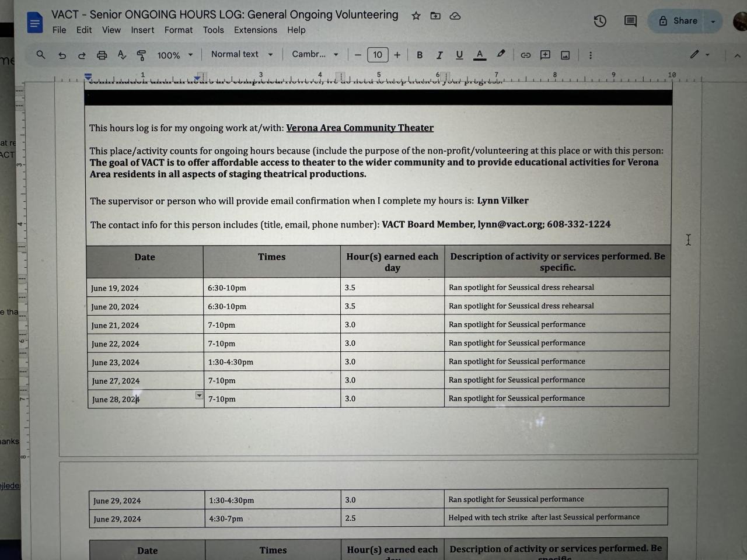Viewport: 747px width, 560px height.
Task: Collapse the menus with the chevron
Action: click(x=737, y=55)
